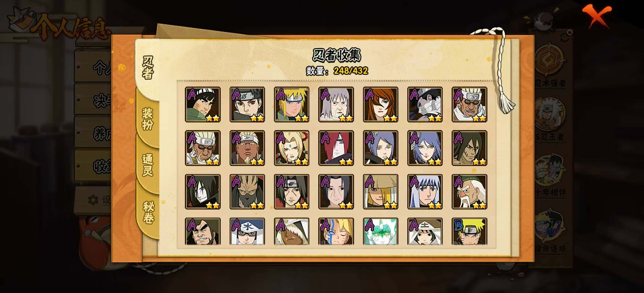Select the B-rank Naruto portrait
The width and height of the screenshot is (644, 293).
pyautogui.click(x=470, y=231)
